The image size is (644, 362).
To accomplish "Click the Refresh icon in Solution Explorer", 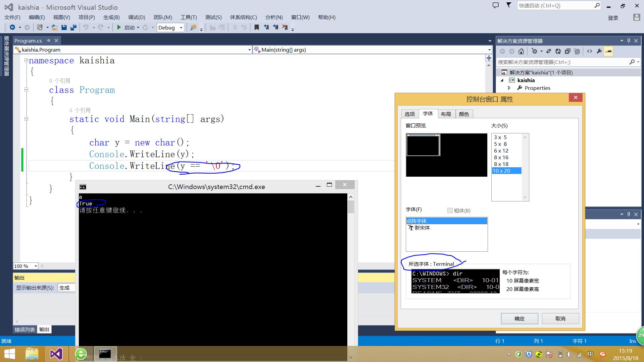I will click(558, 51).
